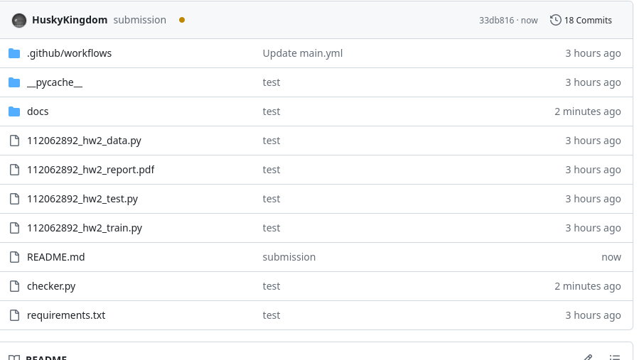Edit README using the pencil icon

[x=588, y=358]
